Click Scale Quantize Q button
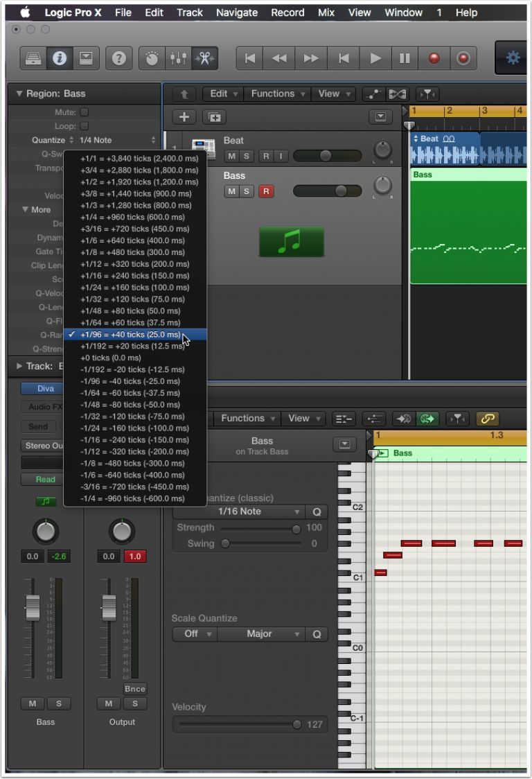This screenshot has width=532, height=779. click(317, 634)
